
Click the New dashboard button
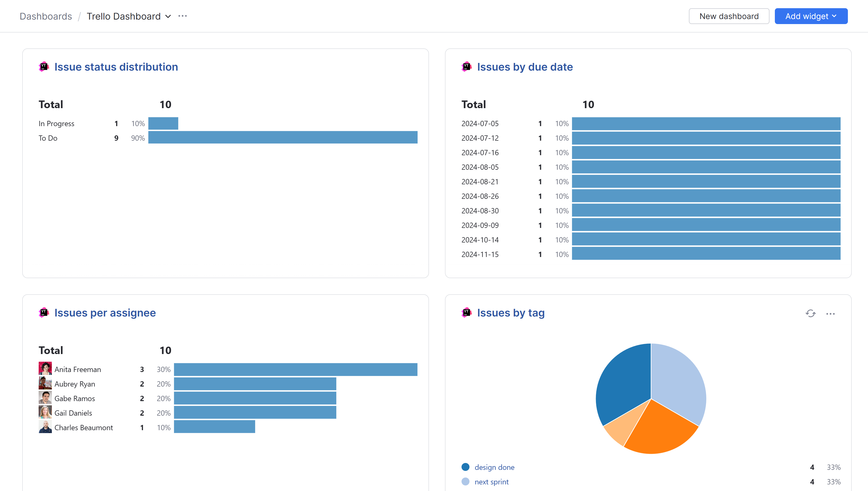coord(729,16)
